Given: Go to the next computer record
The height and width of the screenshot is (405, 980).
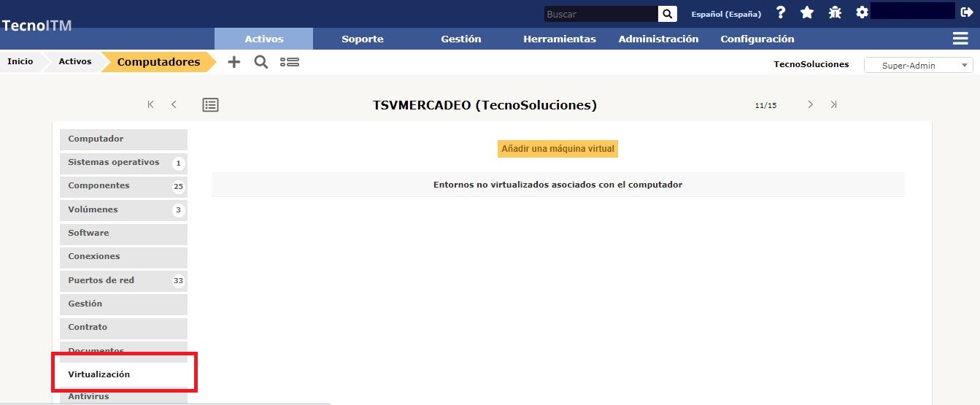Looking at the screenshot, I should (810, 105).
